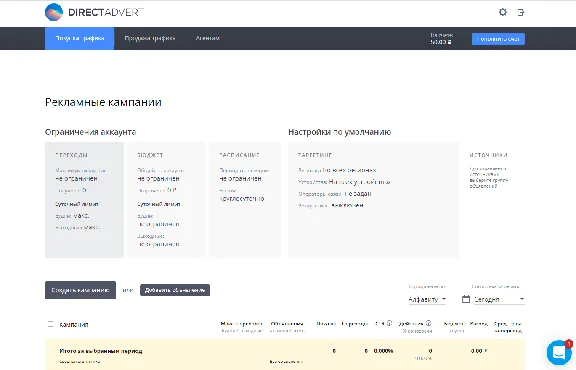Click the круглосуточно schedule value
The width and height of the screenshot is (576, 370).
point(242,199)
